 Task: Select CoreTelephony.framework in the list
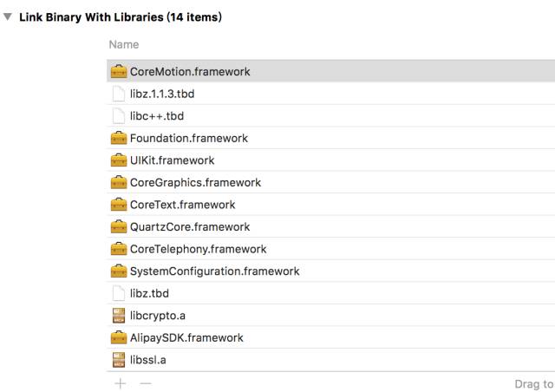tap(331, 249)
